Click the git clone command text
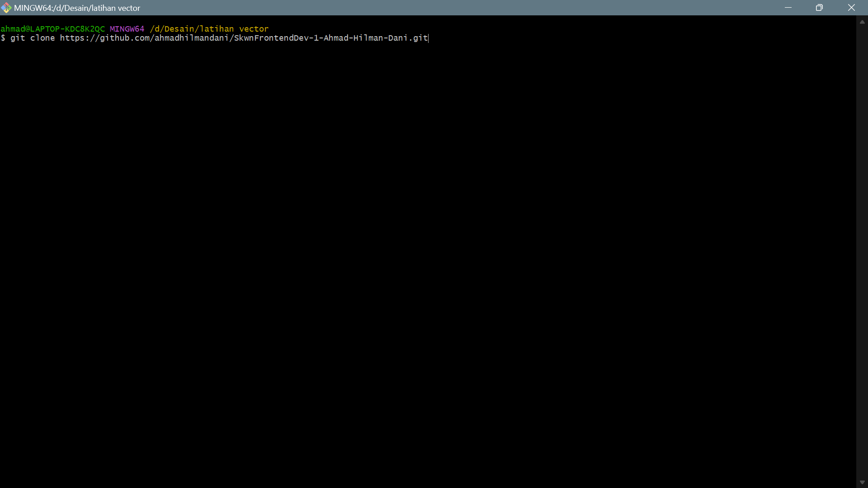The height and width of the screenshot is (488, 868). [34, 38]
